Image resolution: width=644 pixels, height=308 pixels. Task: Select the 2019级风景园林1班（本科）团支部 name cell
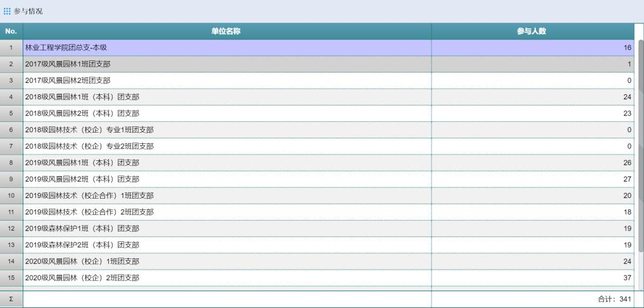click(82, 162)
